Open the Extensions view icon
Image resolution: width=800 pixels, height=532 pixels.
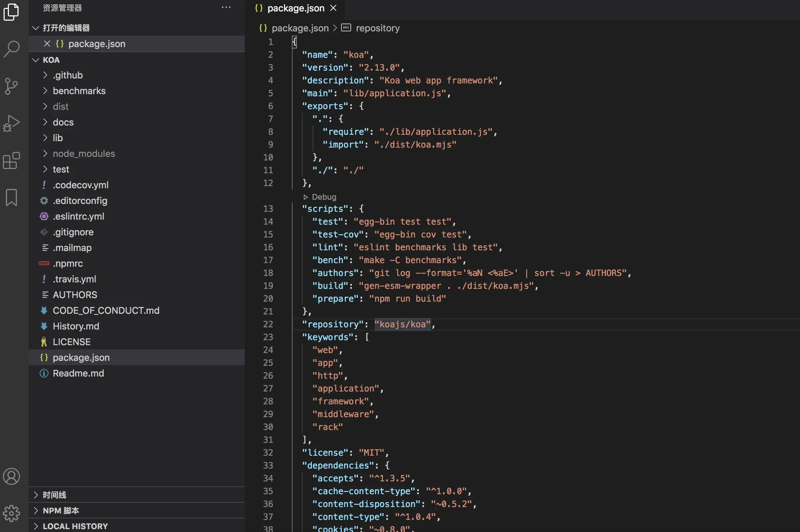click(x=11, y=160)
